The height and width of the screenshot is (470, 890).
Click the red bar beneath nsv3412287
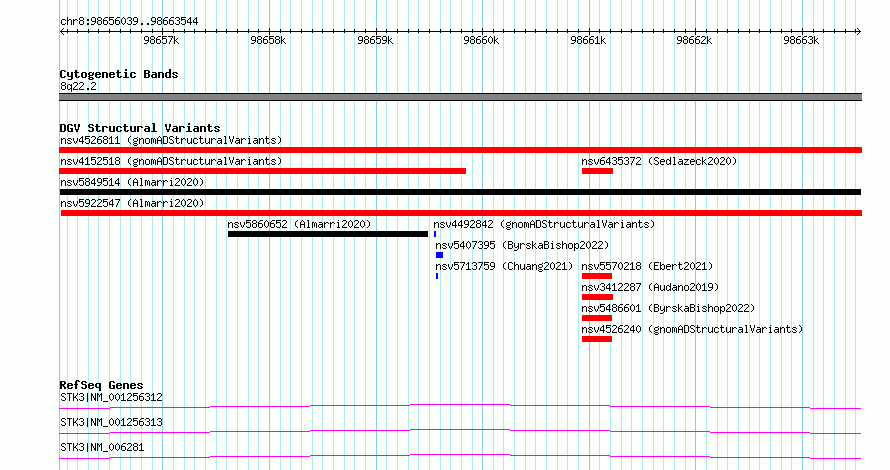597,297
